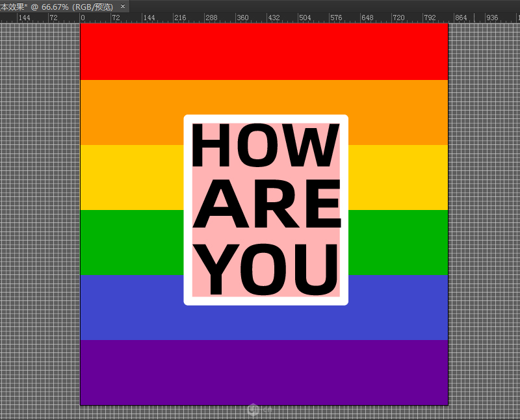Click the horizontal ruler at the 720 mark
Image resolution: width=520 pixels, height=420 pixels.
pos(397,18)
